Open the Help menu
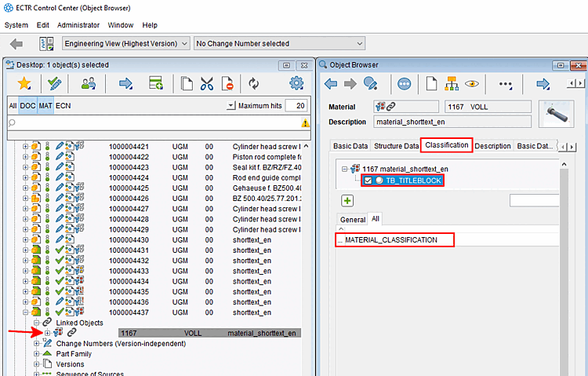This screenshot has height=376, width=588. pos(150,25)
